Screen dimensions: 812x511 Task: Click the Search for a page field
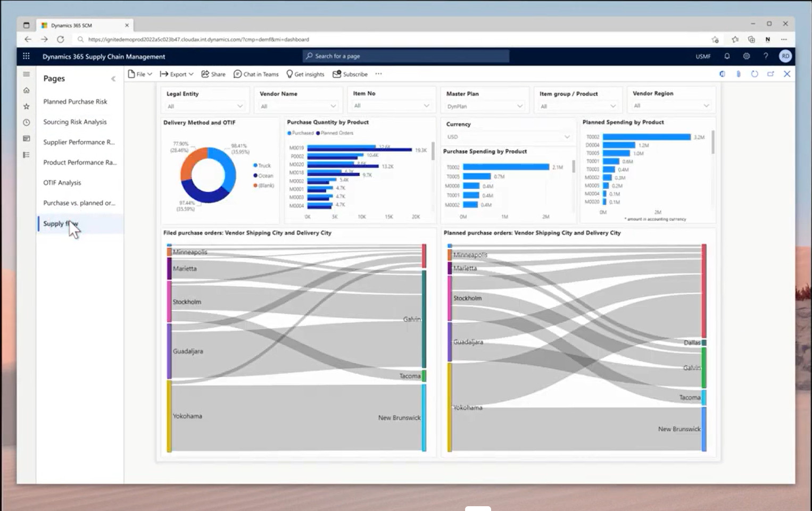tap(406, 56)
